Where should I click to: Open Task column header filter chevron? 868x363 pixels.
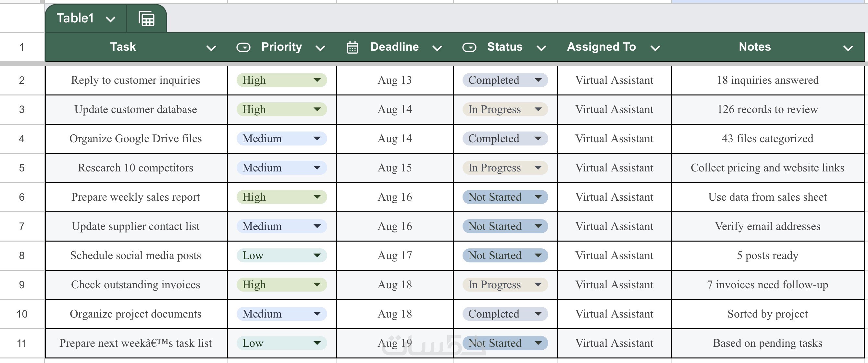pos(211,48)
